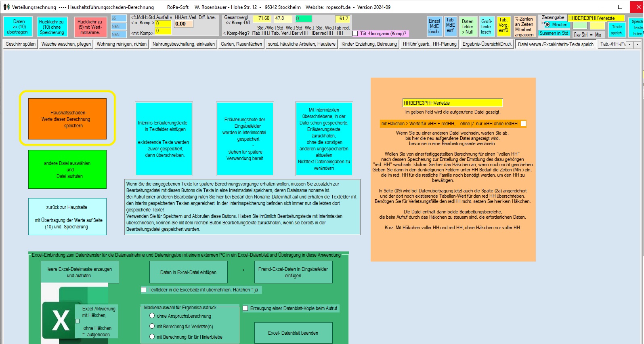Image resolution: width=644 pixels, height=344 pixels.
Task: Select ohne Anspruchsberechnung radio option
Action: 152,316
